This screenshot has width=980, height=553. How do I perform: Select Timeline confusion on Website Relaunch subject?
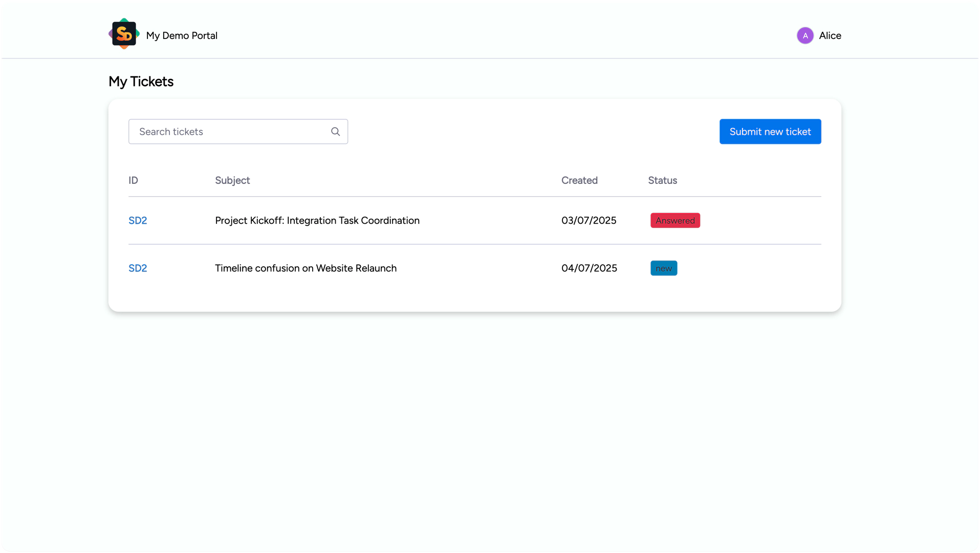[306, 268]
